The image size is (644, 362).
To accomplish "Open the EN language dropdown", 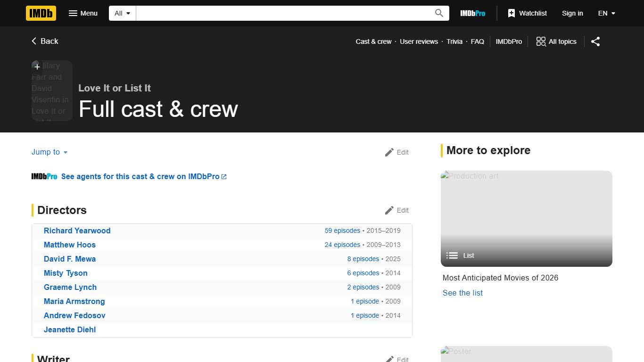I will click(x=606, y=13).
